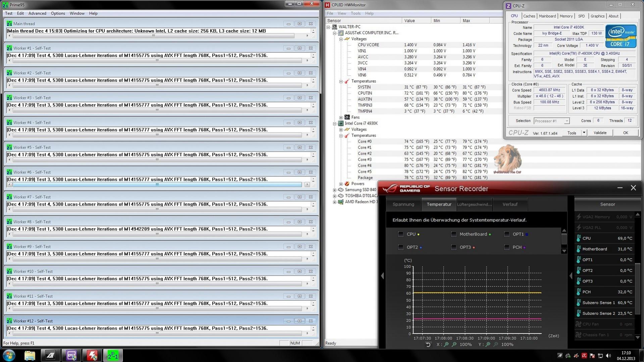
Task: Switch to the Memory tab in CPU-Z
Action: point(566,16)
